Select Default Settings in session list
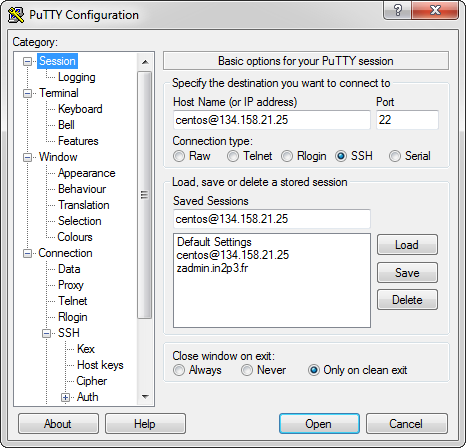 (x=272, y=242)
